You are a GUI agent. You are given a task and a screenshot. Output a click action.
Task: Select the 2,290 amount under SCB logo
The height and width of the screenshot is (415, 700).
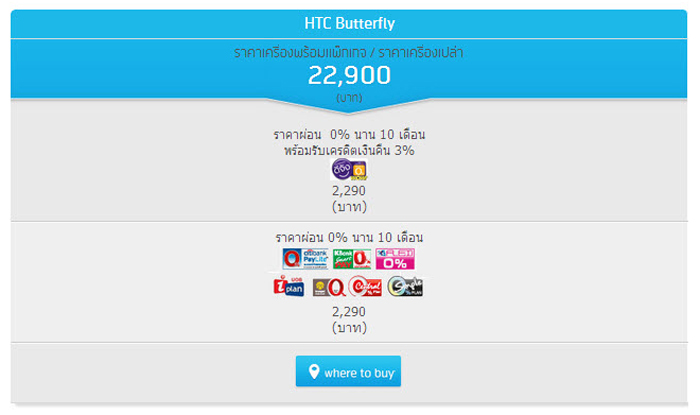(349, 191)
